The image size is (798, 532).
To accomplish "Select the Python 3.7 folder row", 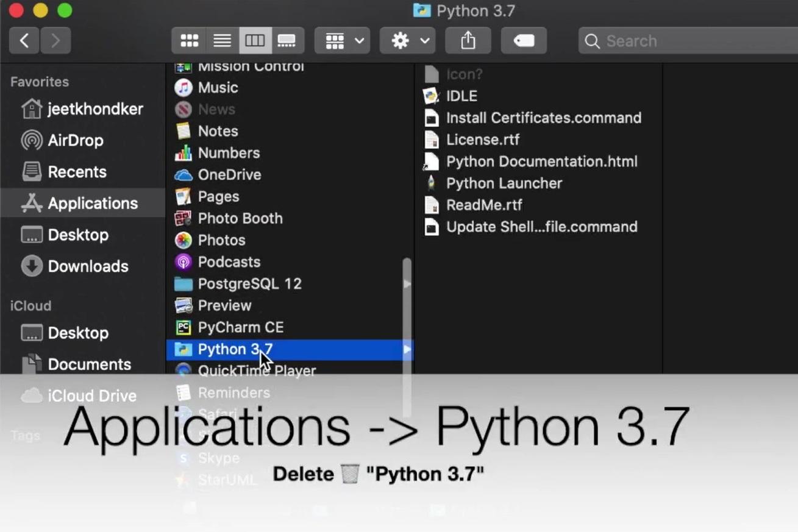I will [x=290, y=349].
